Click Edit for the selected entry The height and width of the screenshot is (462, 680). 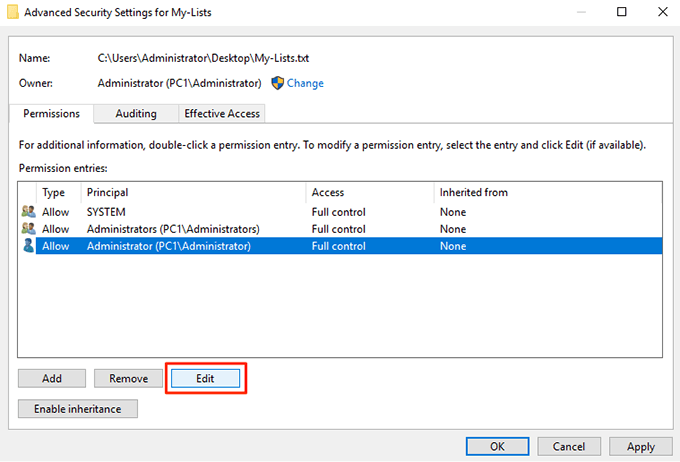click(x=205, y=379)
